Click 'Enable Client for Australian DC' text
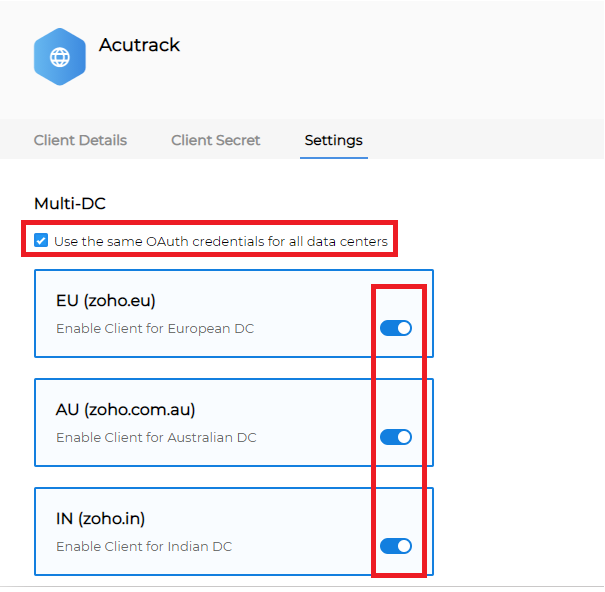The height and width of the screenshot is (592, 605). point(156,437)
